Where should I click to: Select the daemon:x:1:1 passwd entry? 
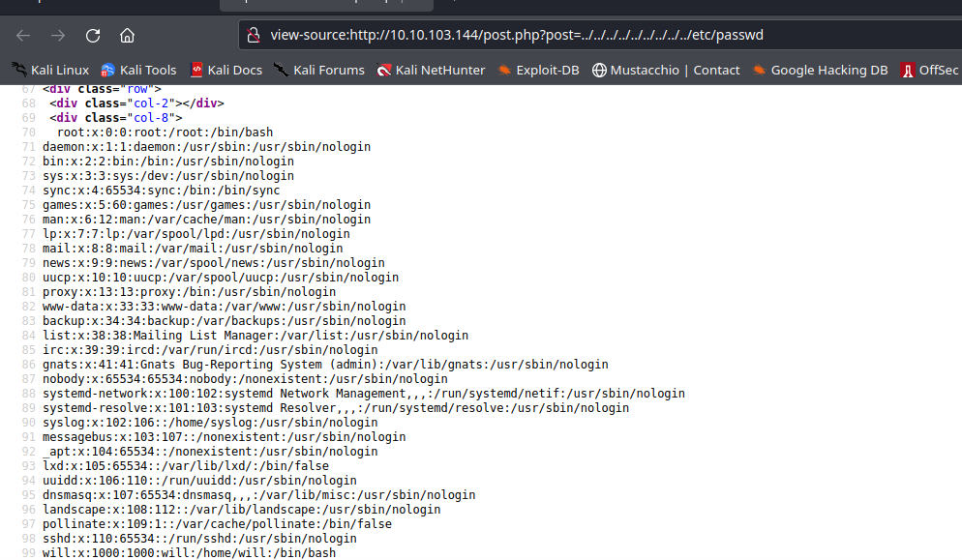[x=207, y=147]
